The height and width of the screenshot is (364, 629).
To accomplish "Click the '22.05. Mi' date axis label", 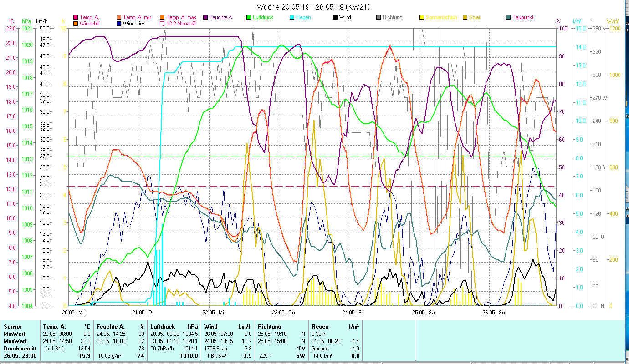I will 213,313.
